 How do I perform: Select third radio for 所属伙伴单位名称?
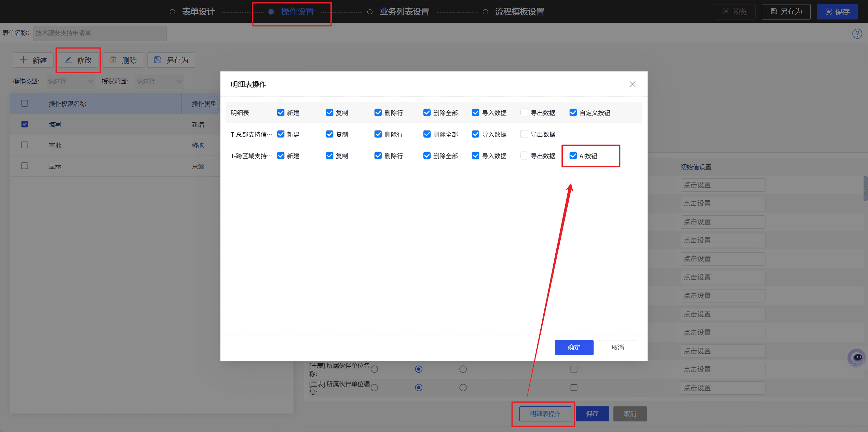[463, 369]
